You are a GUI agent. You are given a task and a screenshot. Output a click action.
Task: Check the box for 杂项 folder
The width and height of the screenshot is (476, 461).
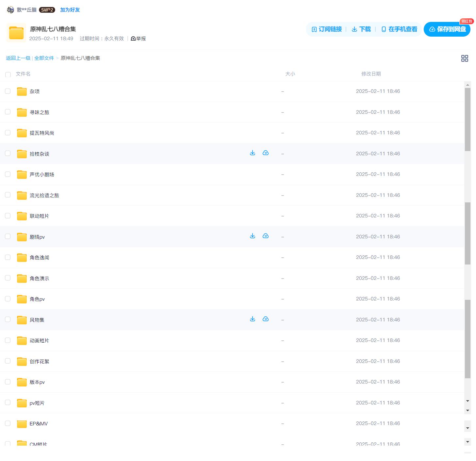coord(8,91)
